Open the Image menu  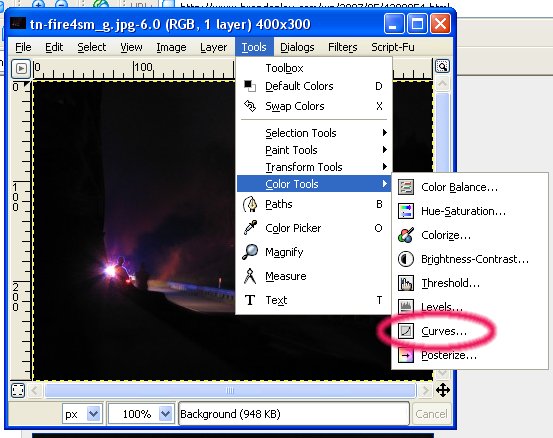(x=171, y=47)
